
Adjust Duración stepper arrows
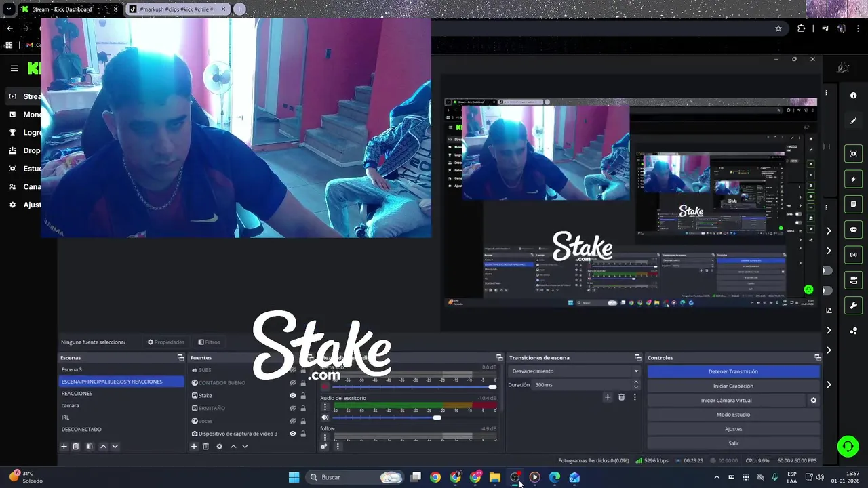coord(635,384)
